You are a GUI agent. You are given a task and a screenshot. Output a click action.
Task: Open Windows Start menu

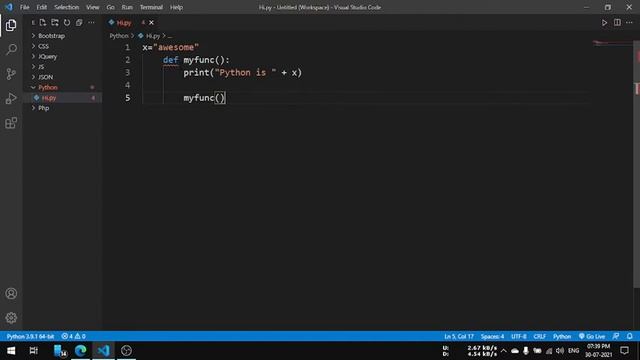click(x=11, y=351)
